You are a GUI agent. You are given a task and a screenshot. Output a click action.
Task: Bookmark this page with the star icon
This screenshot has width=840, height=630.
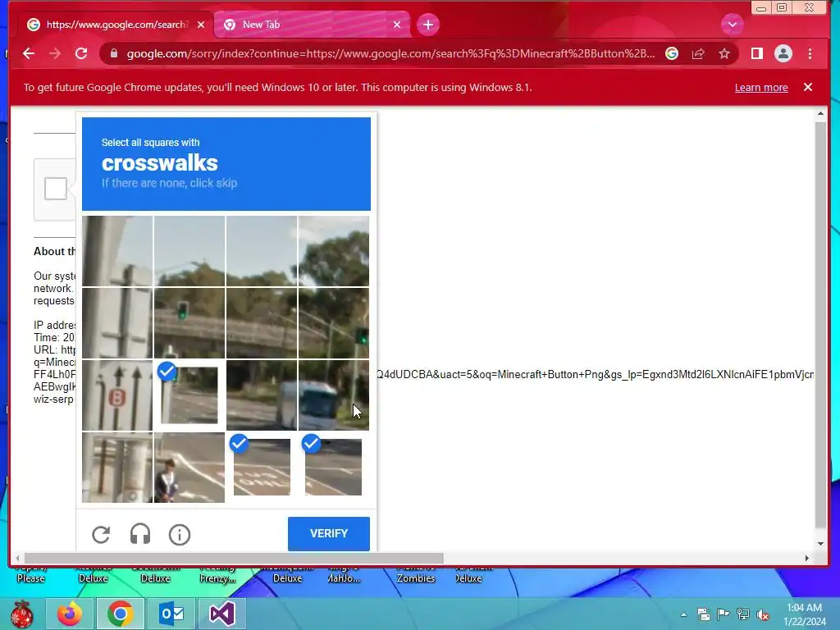coord(724,53)
